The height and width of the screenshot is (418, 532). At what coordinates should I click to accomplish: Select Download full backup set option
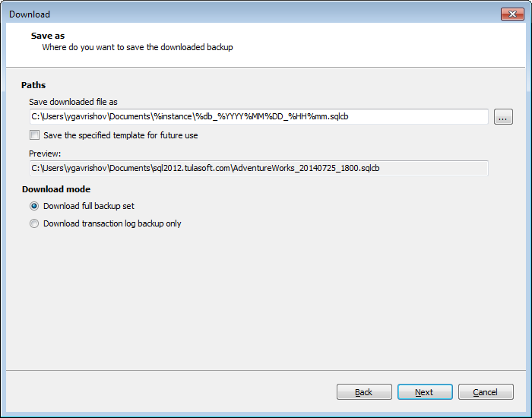(x=34, y=206)
